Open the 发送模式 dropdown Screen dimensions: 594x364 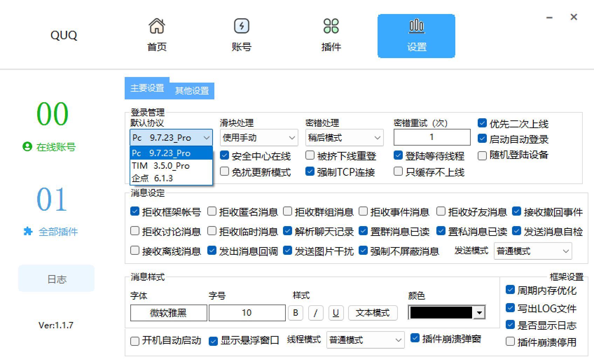pos(532,251)
